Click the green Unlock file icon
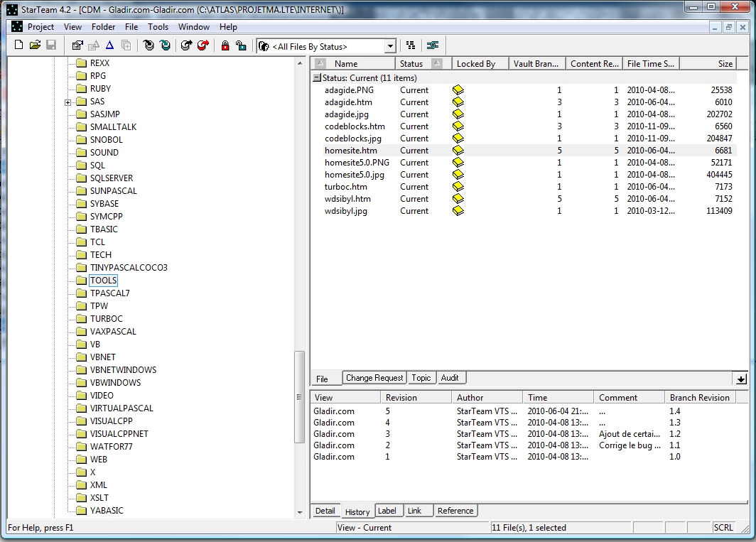756x542 pixels. pyautogui.click(x=242, y=45)
